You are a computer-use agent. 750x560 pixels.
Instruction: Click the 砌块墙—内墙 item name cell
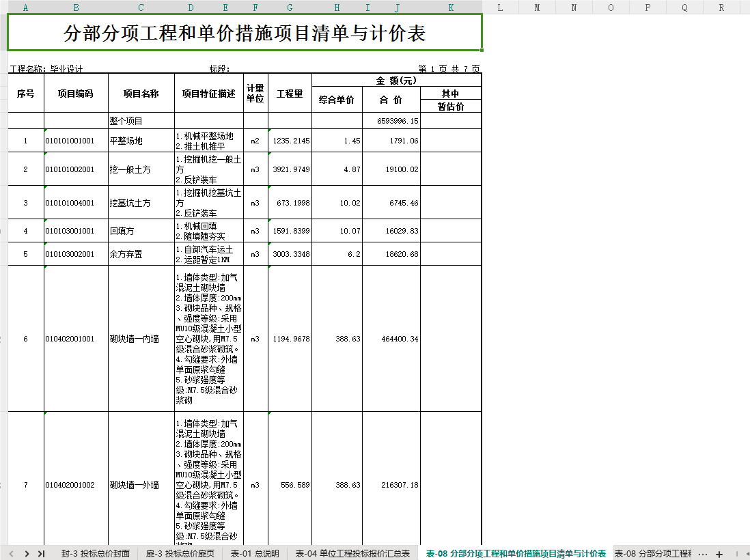coord(141,339)
